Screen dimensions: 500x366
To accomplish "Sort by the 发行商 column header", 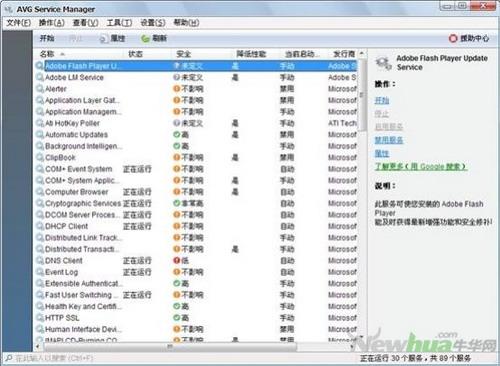I will 344,54.
